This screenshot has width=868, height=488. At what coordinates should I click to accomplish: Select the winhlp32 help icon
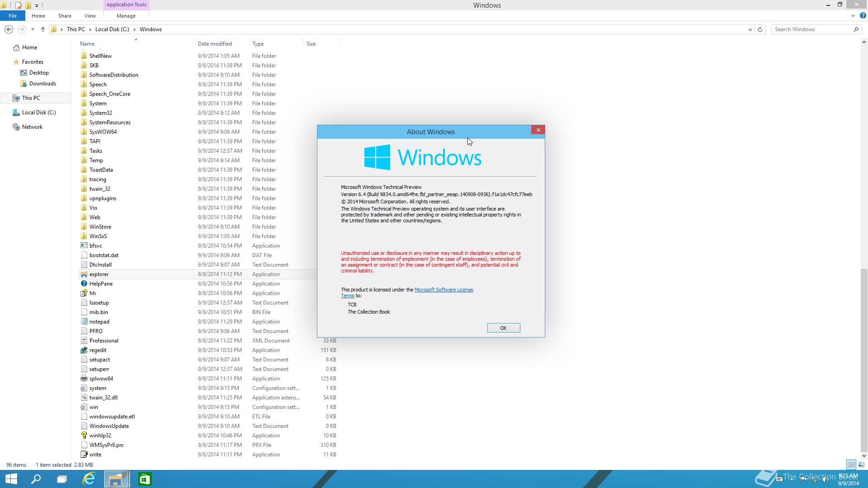click(84, 436)
